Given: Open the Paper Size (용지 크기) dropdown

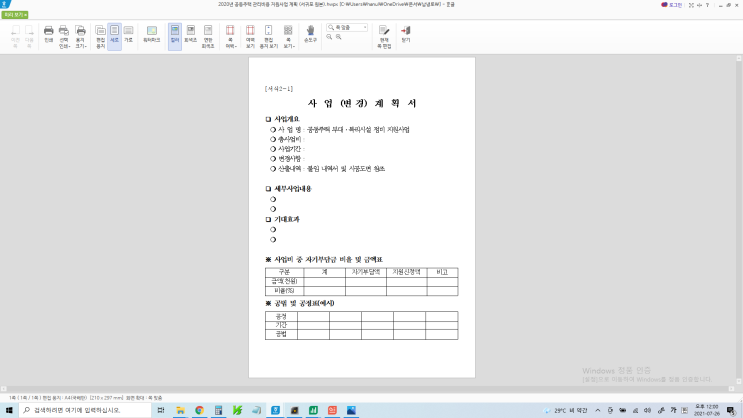Looking at the screenshot, I should coord(81,36).
